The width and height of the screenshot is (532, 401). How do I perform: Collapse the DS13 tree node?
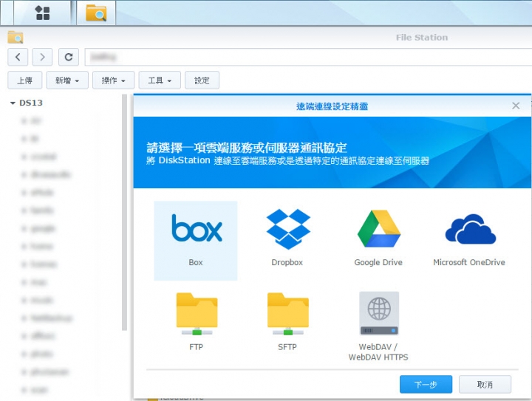click(13, 103)
